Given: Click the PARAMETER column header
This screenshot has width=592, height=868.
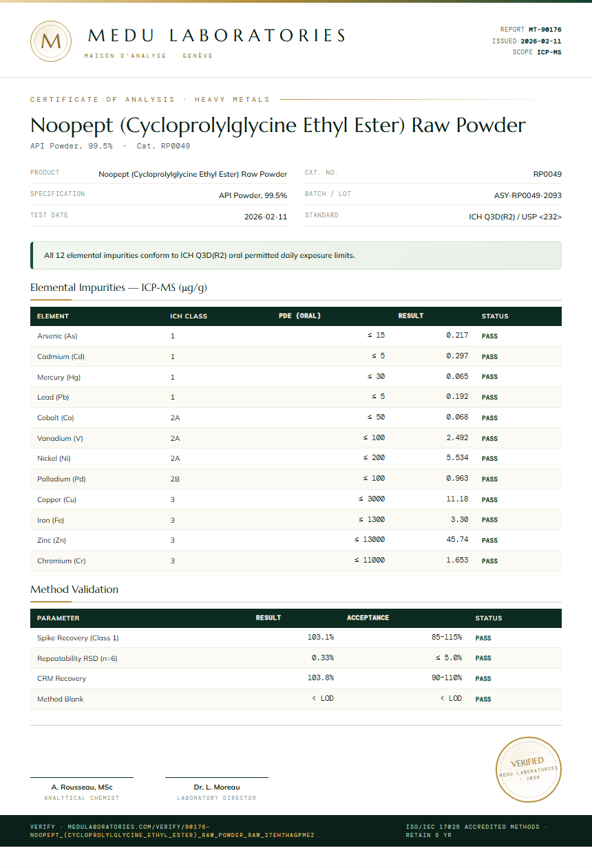Looking at the screenshot, I should pos(58,618).
